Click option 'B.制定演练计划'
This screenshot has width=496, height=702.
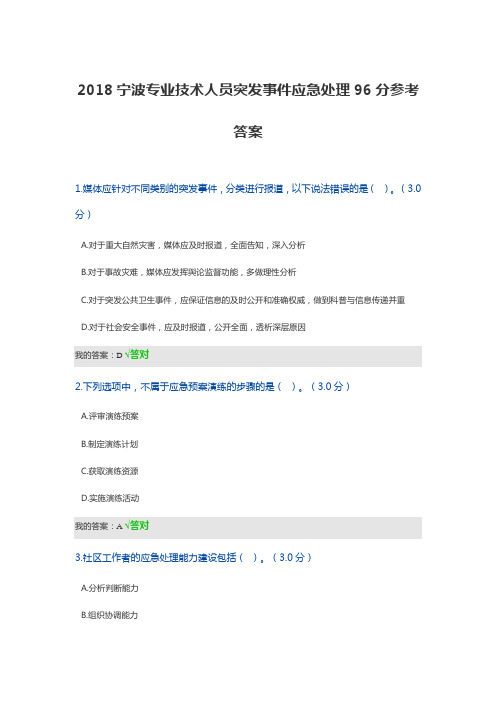click(x=109, y=444)
